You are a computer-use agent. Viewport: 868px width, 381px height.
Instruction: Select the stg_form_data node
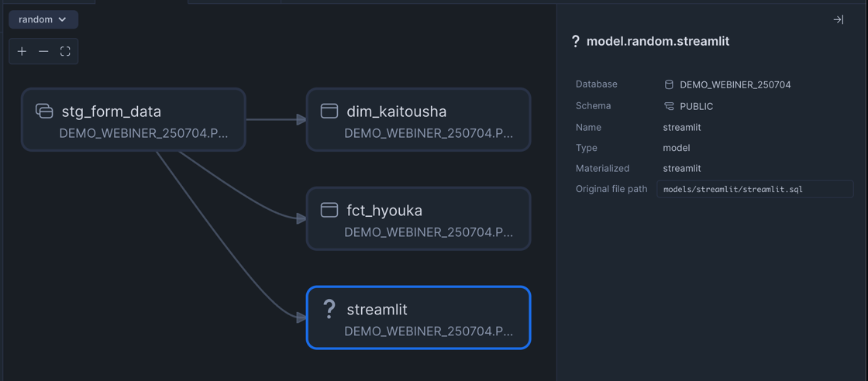point(133,119)
